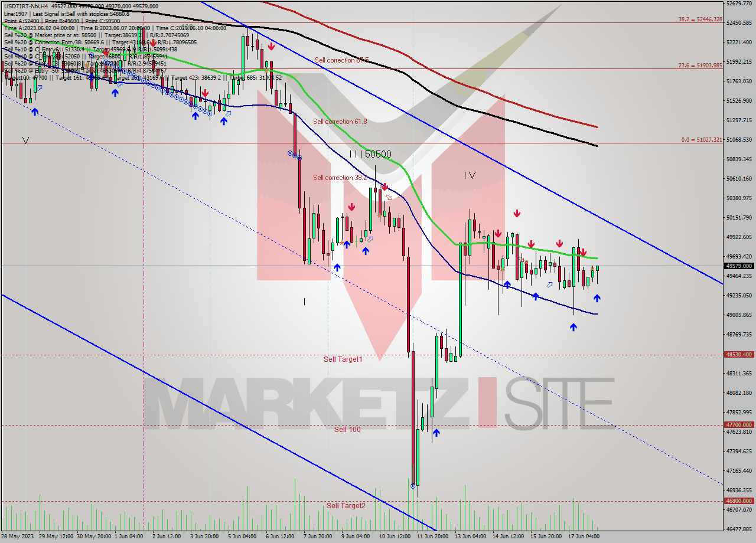Select the 'Sell correction 38.2' label
Viewport: 756px width, 543px height.
340,178
